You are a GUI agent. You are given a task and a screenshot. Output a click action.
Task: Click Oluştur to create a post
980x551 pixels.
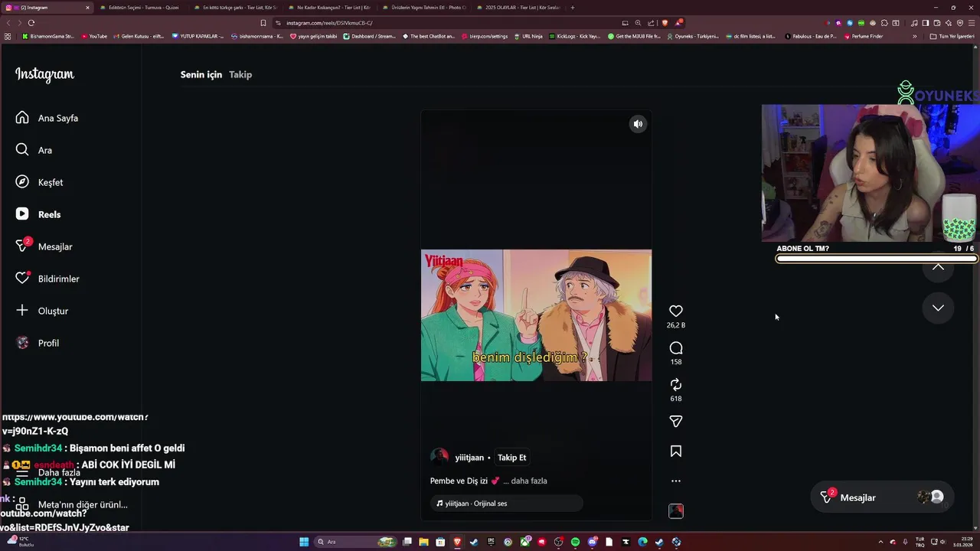tap(43, 311)
